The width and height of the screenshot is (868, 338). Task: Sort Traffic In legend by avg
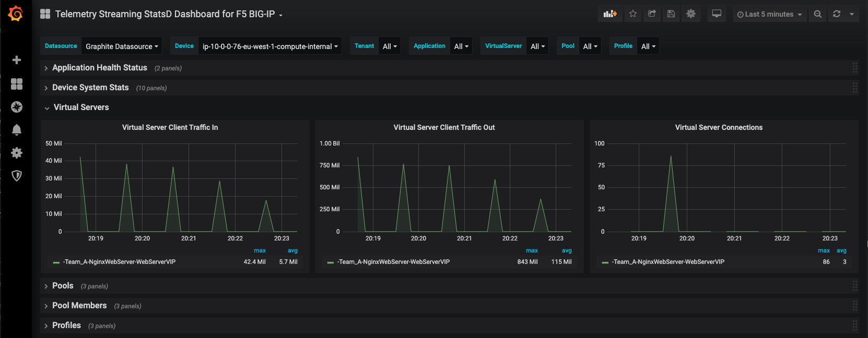[x=292, y=251]
